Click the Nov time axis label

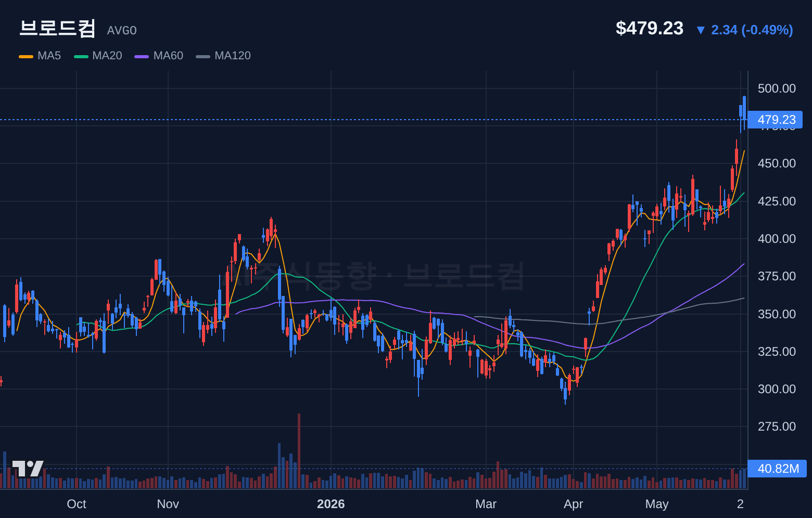(168, 504)
